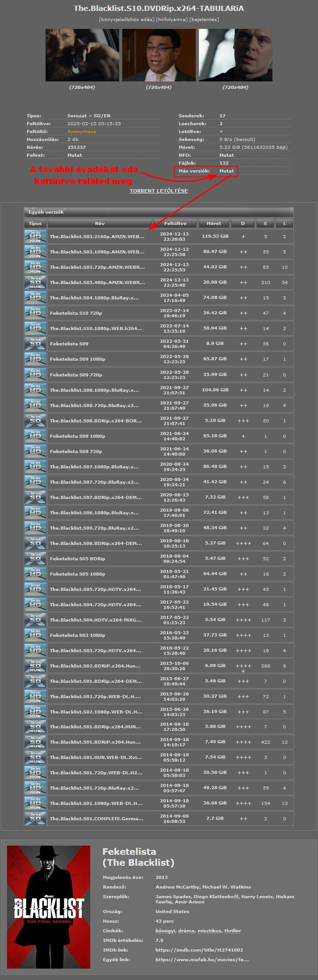This screenshot has height=980, width=318.
Task: Click the type icon of Blacklist.S03.1080p.AMZN row
Action: tap(35, 252)
